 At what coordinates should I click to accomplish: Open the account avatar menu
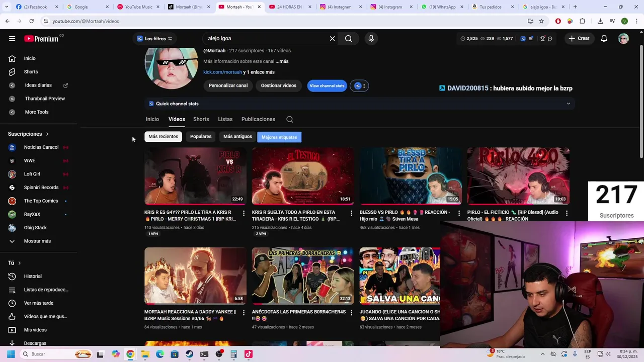tap(623, 39)
